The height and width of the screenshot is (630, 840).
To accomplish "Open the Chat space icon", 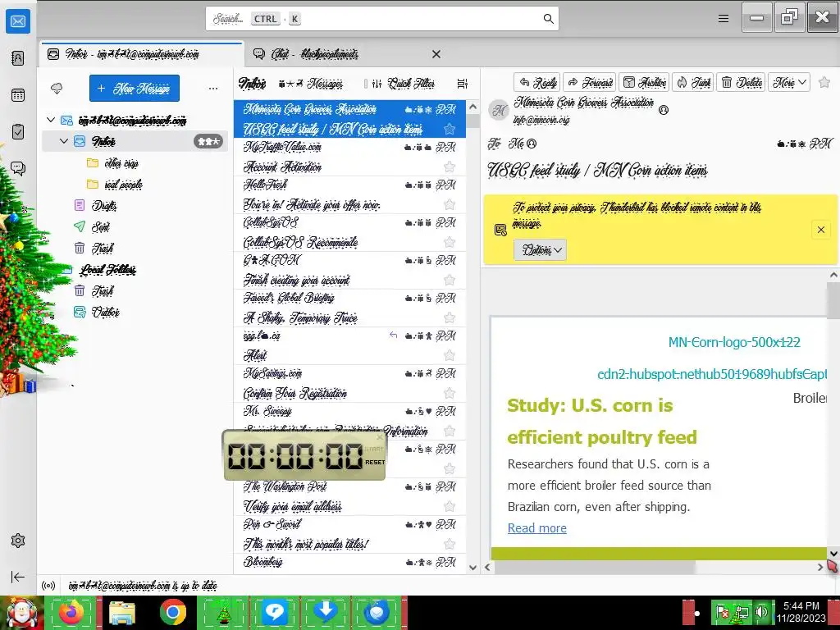I will [18, 169].
